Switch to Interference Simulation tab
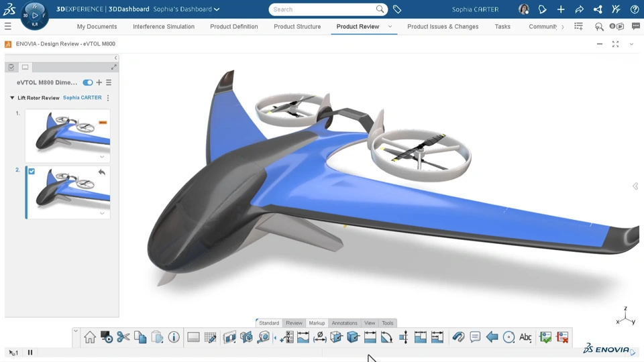Viewport: 644px width, 362px height. (164, 27)
